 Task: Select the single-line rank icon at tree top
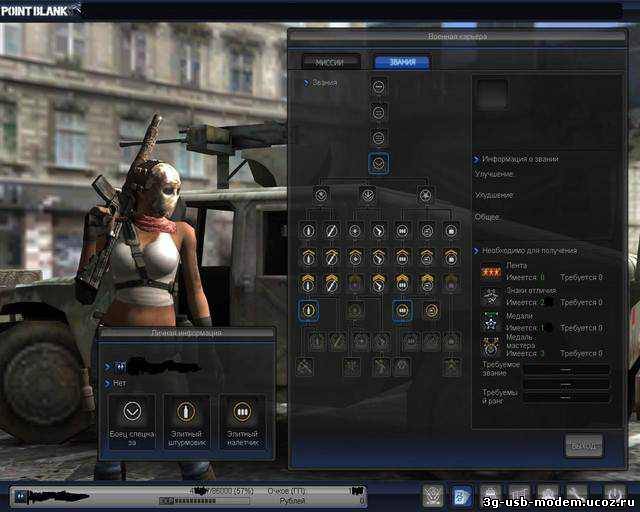click(x=378, y=87)
